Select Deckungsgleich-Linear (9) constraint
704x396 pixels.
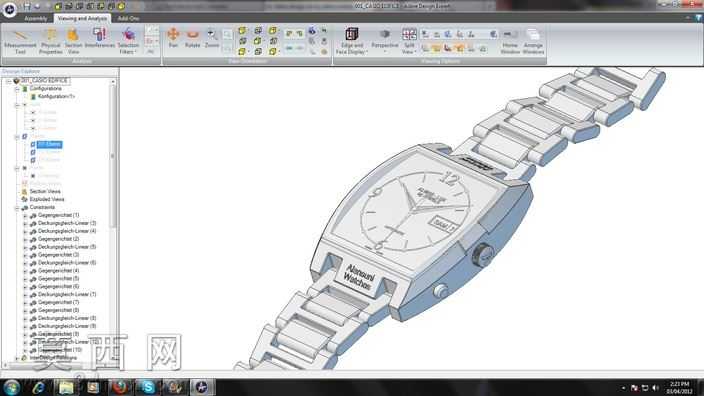click(67, 326)
